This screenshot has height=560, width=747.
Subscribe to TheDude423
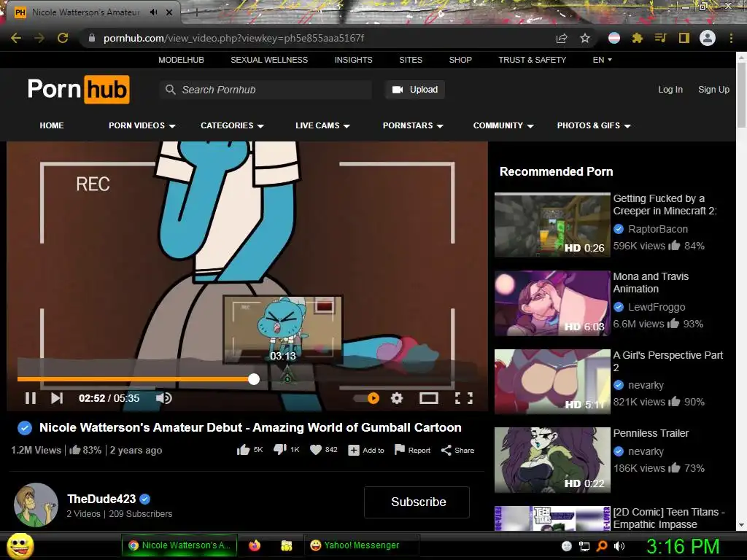click(x=417, y=502)
